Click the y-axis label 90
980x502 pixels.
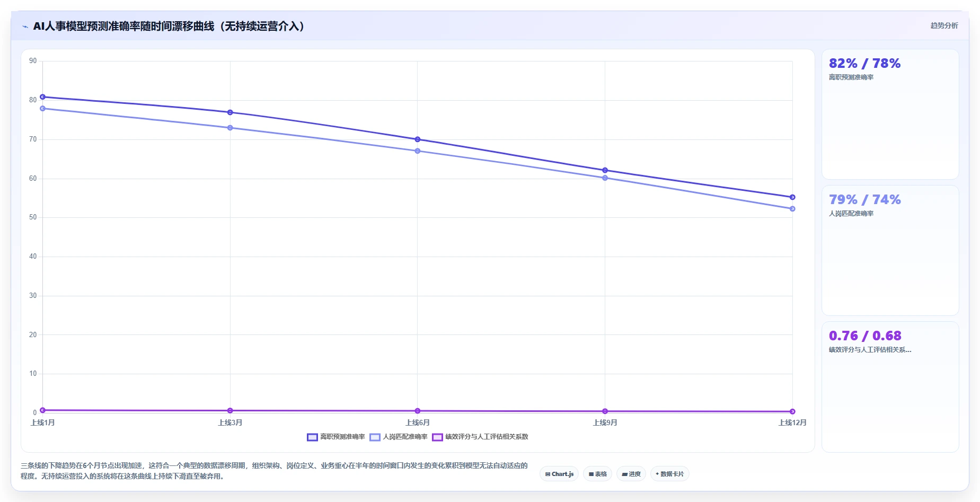(33, 61)
